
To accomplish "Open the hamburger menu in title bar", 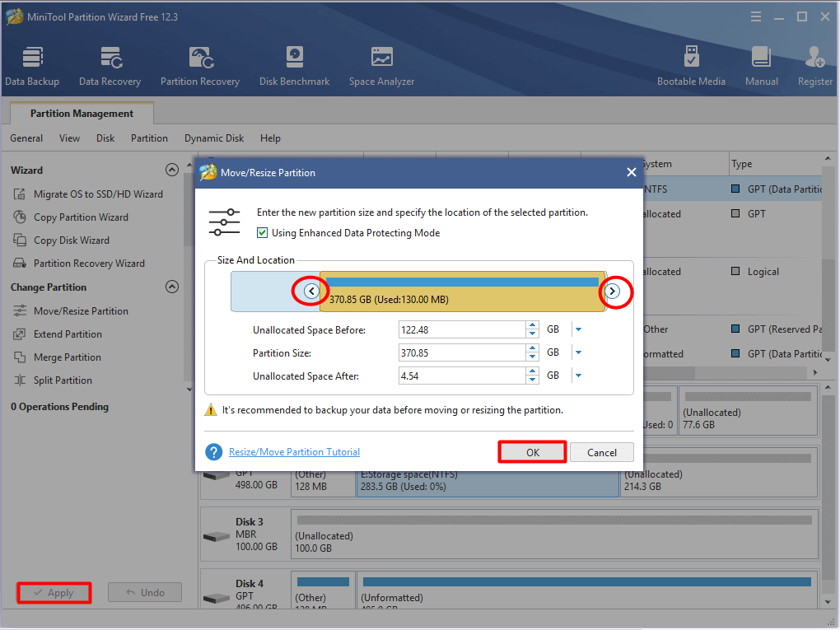I will point(756,16).
